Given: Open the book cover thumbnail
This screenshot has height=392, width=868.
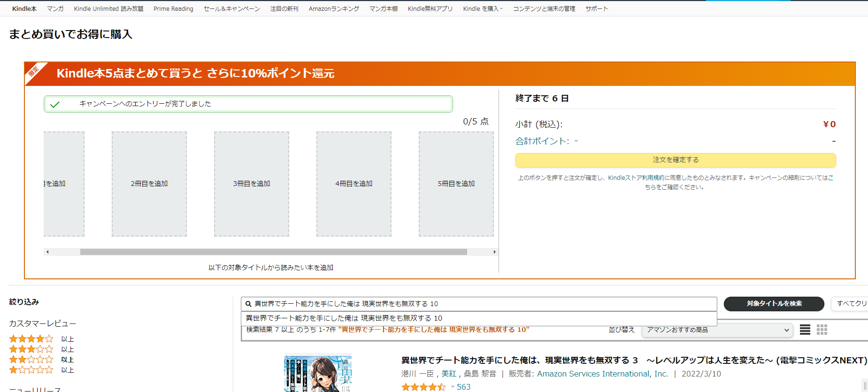Looking at the screenshot, I should [318, 373].
